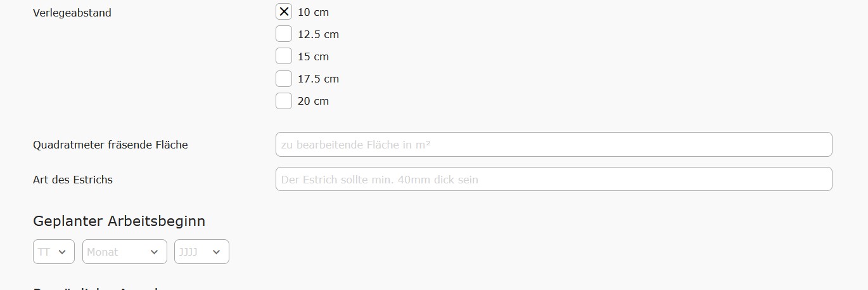Click the chevron arrow of TT dropdown
This screenshot has height=290, width=868.
coord(62,252)
